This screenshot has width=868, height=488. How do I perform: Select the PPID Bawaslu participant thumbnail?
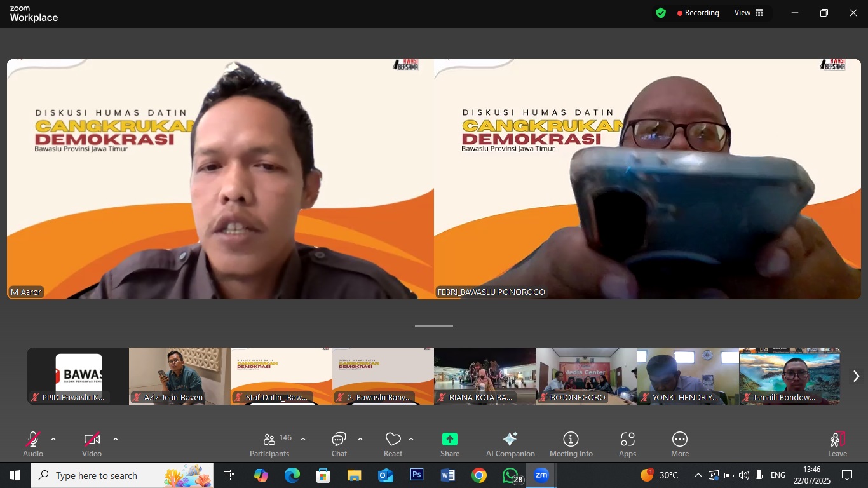click(x=78, y=376)
